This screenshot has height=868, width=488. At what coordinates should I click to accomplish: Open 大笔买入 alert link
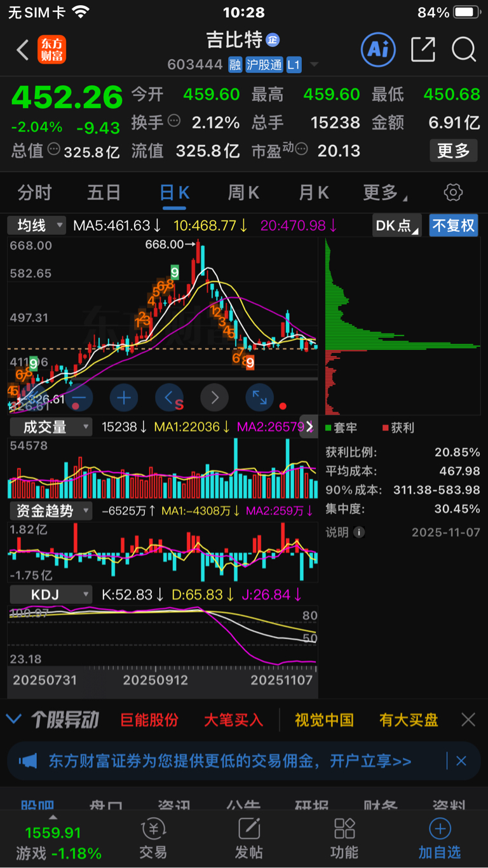coord(233,719)
